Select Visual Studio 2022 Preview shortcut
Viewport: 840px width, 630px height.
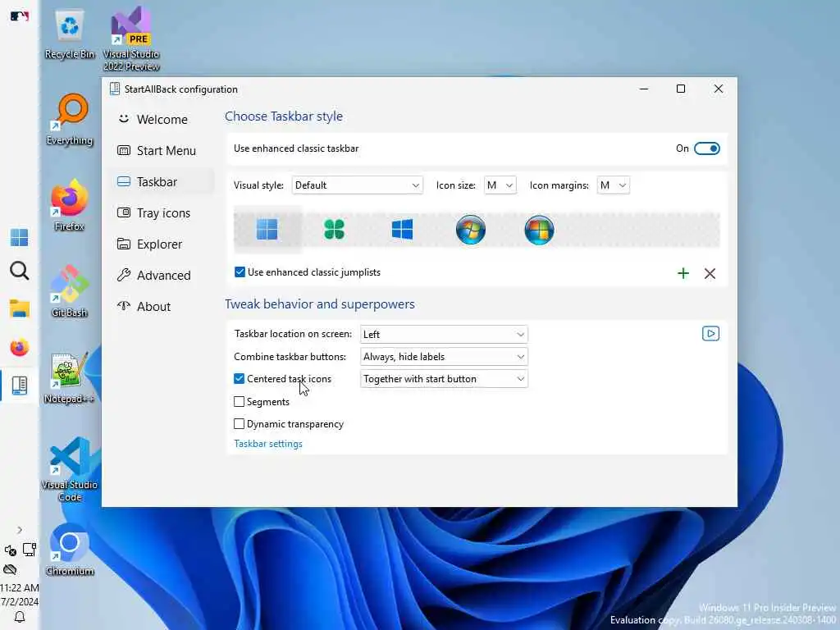[131, 39]
